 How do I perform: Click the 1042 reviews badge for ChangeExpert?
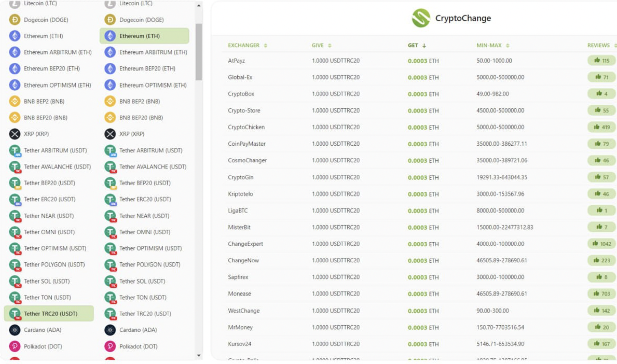602,244
